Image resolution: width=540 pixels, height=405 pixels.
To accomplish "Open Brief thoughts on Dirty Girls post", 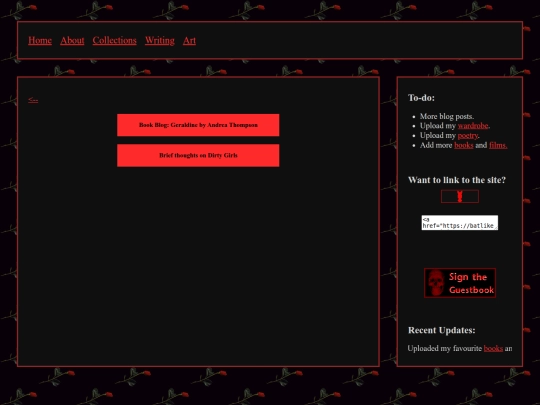I will click(198, 155).
